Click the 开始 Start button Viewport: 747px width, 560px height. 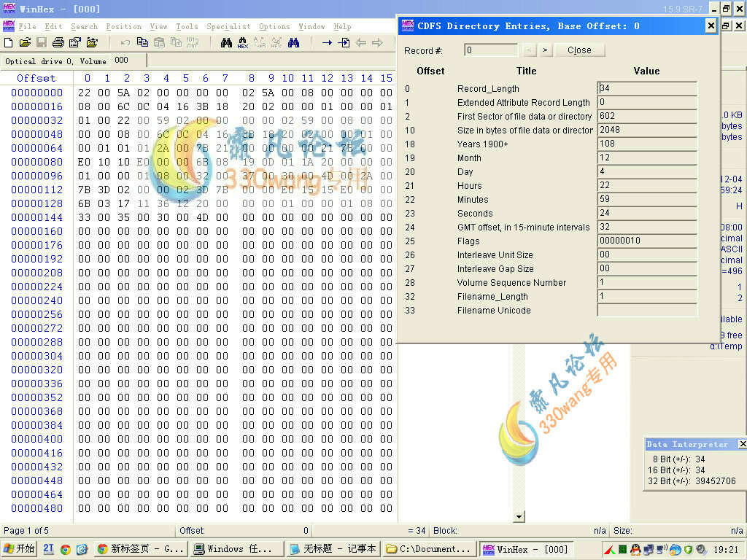click(19, 549)
